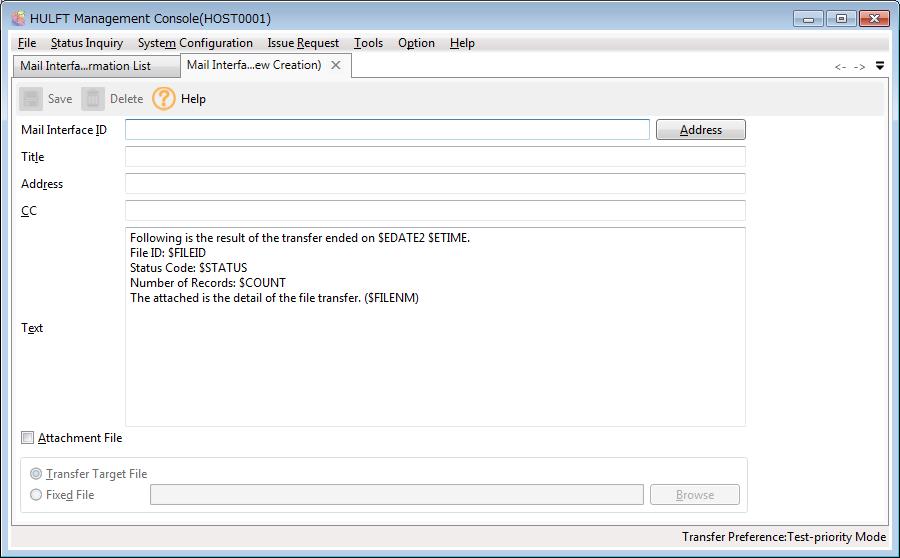Screen dimensions: 900x558
Task: Click the Save disk icon
Action: (x=31, y=99)
